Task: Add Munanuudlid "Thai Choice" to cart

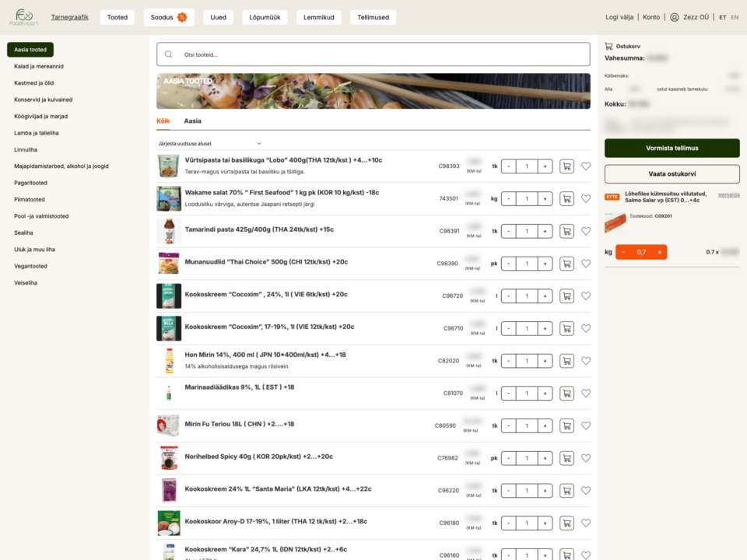Action: 566,264
